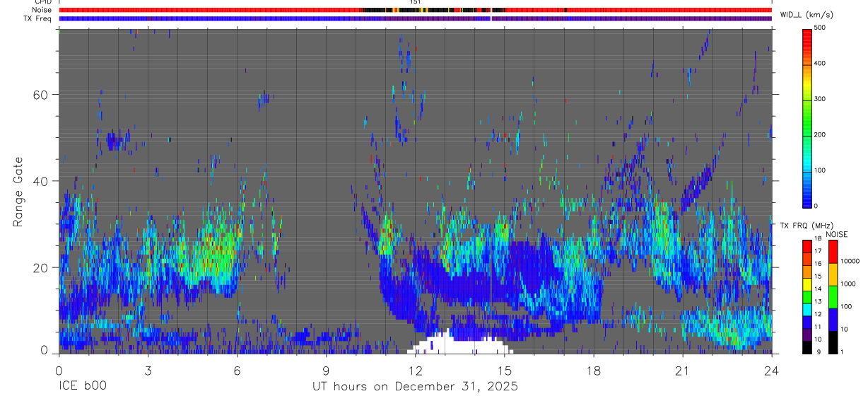The width and height of the screenshot is (868, 401).
Task: Click the '20' tick on the Range Gate axis
Action: tap(40, 267)
